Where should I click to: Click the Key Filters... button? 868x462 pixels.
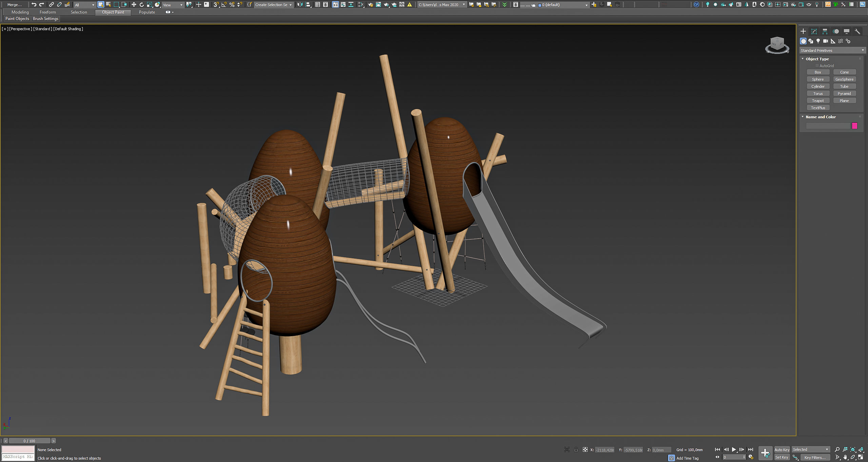pos(815,457)
